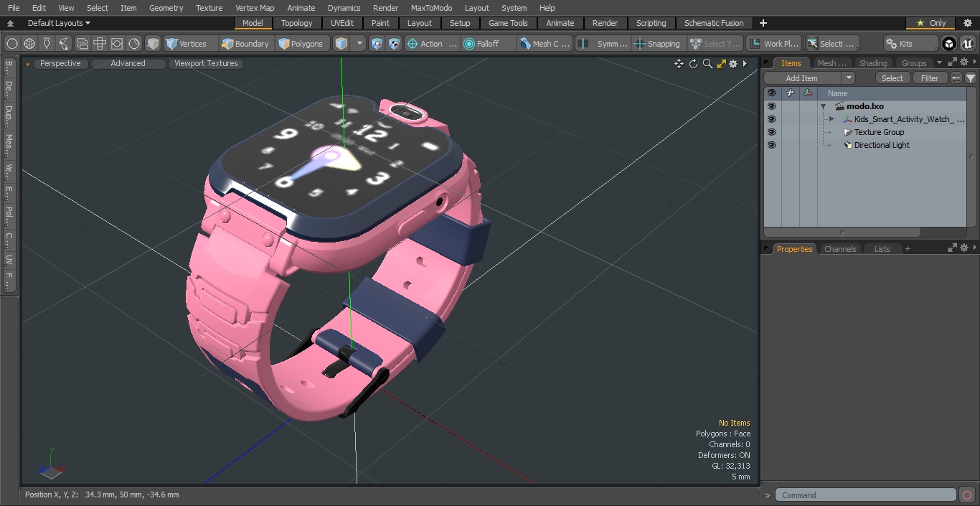This screenshot has height=506, width=980.
Task: Click the black cube icon beside Kits
Action: point(949,44)
